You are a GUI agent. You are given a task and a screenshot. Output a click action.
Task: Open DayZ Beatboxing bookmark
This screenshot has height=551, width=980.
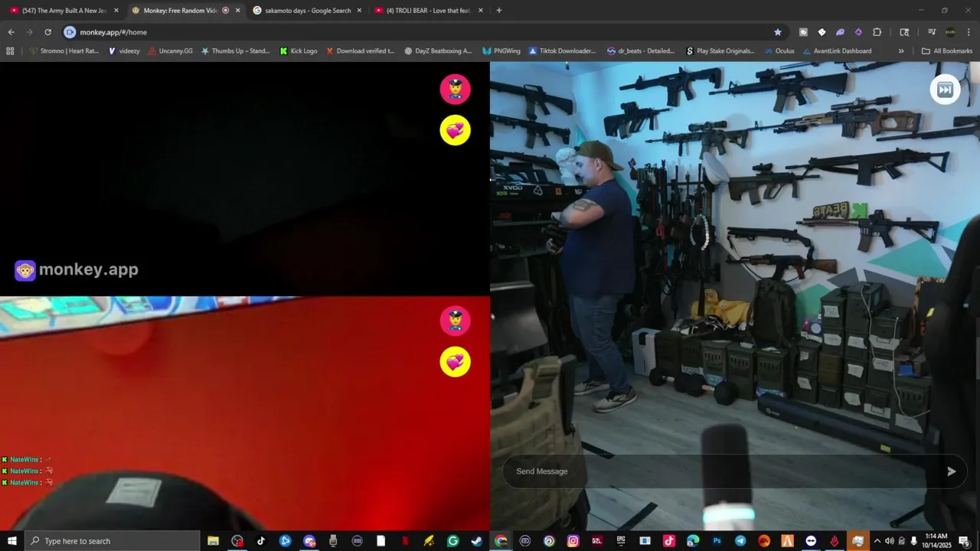(x=438, y=51)
